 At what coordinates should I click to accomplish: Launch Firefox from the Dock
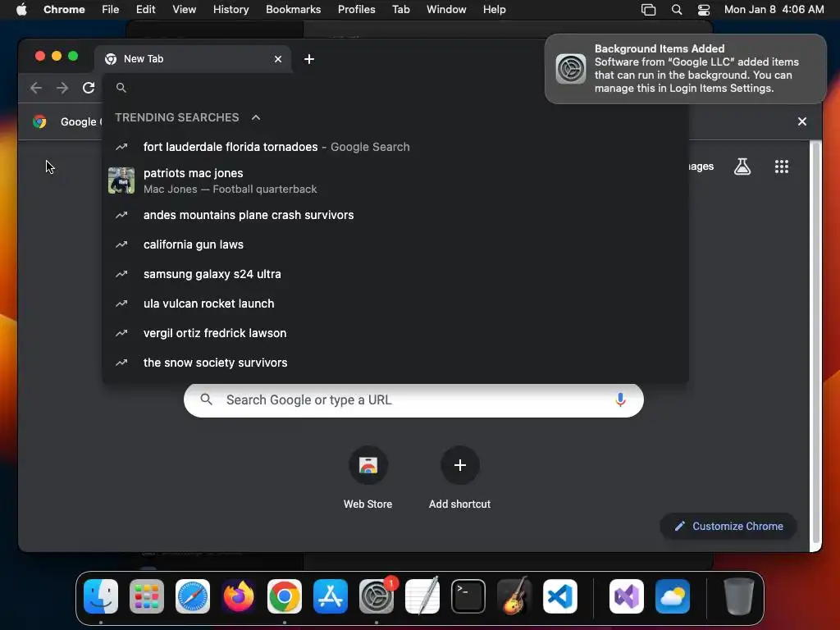pyautogui.click(x=239, y=596)
